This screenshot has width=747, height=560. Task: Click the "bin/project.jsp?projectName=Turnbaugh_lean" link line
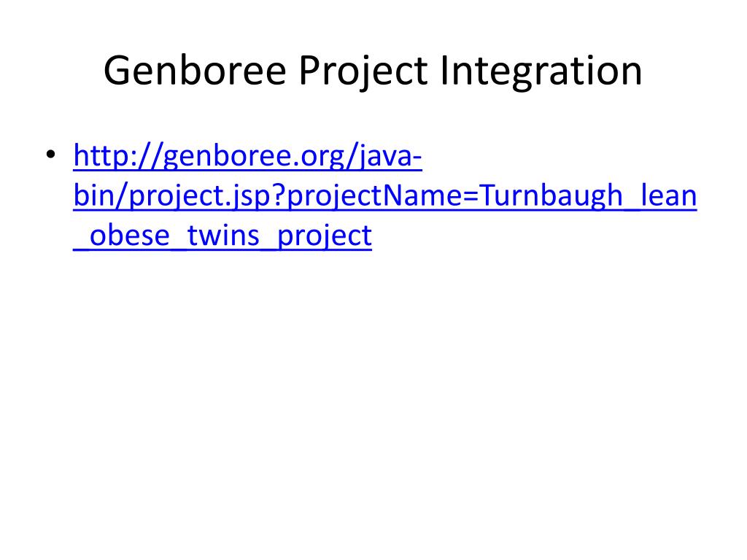pos(385,195)
